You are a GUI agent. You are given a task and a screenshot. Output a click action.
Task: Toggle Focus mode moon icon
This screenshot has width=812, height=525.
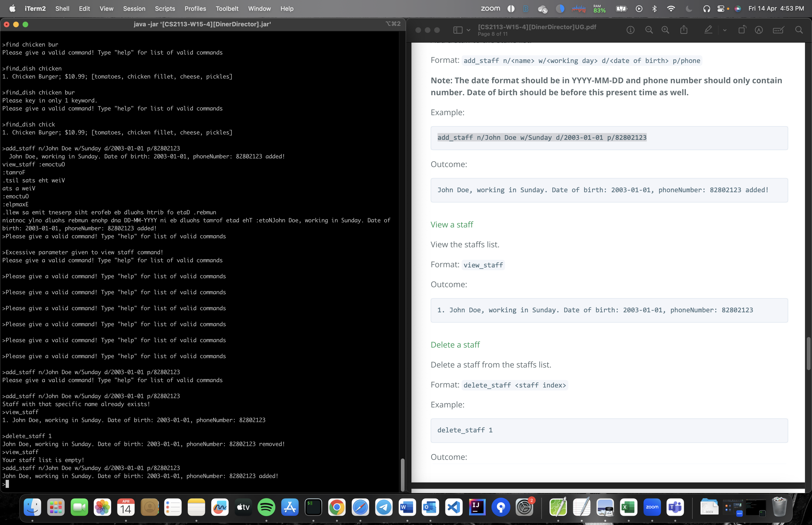tap(689, 9)
